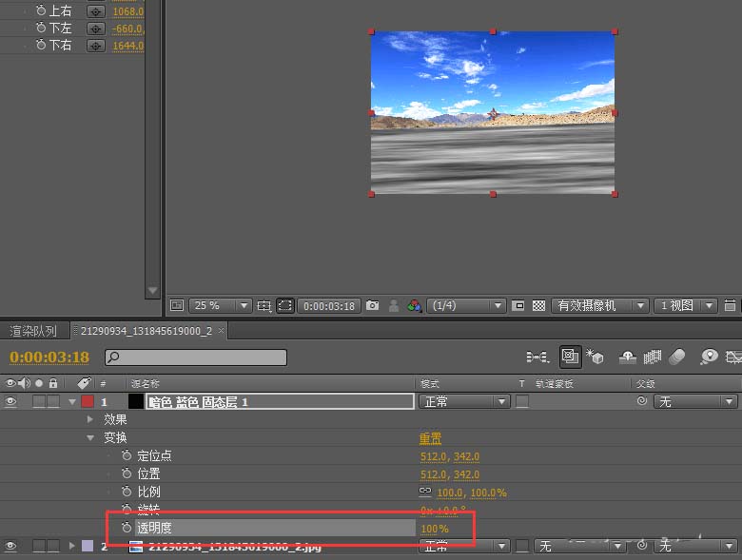Click the 父级 column header
This screenshot has height=560, width=742.
[646, 383]
